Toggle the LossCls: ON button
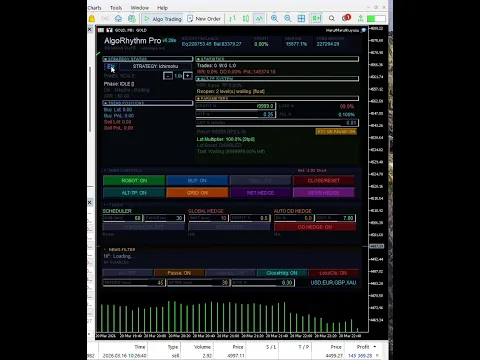Viewport: 480px width, 360px height. [333, 273]
